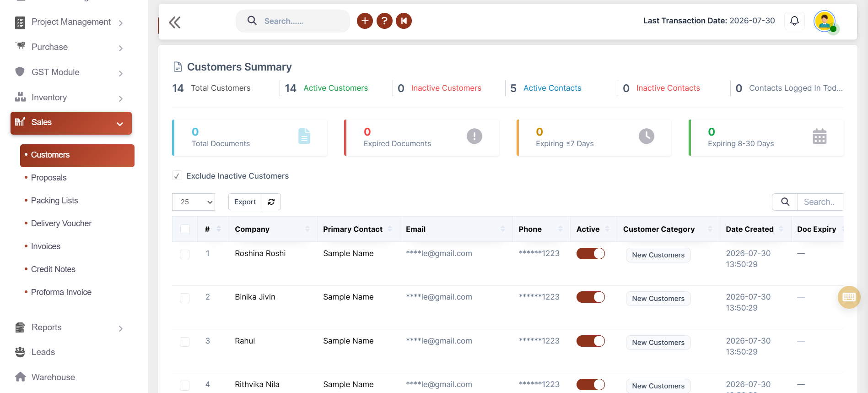Open Packing Lists under Sales

point(54,201)
